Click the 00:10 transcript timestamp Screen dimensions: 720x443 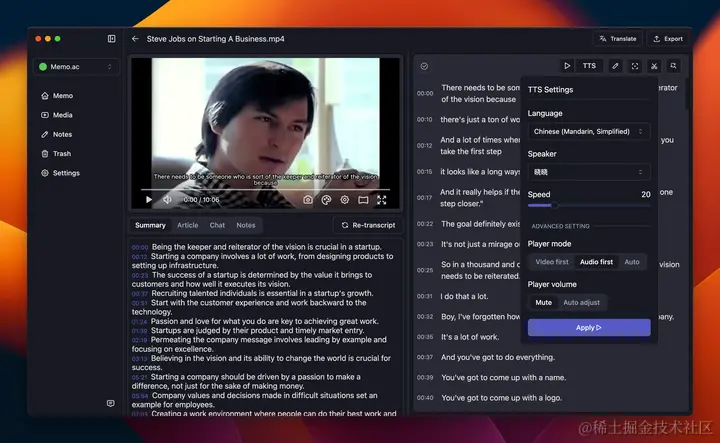point(424,119)
